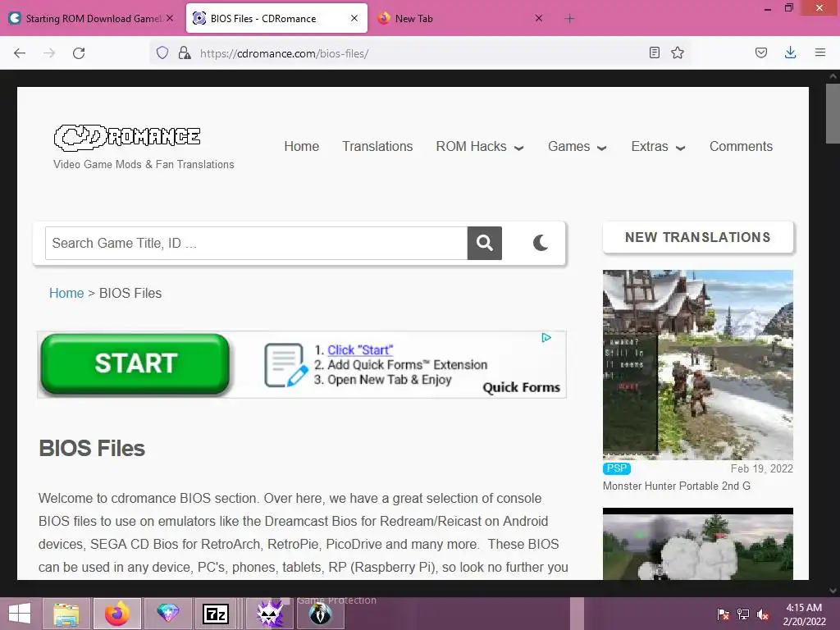Bookmark this page with the star icon
The width and height of the screenshot is (840, 630).
coord(678,52)
